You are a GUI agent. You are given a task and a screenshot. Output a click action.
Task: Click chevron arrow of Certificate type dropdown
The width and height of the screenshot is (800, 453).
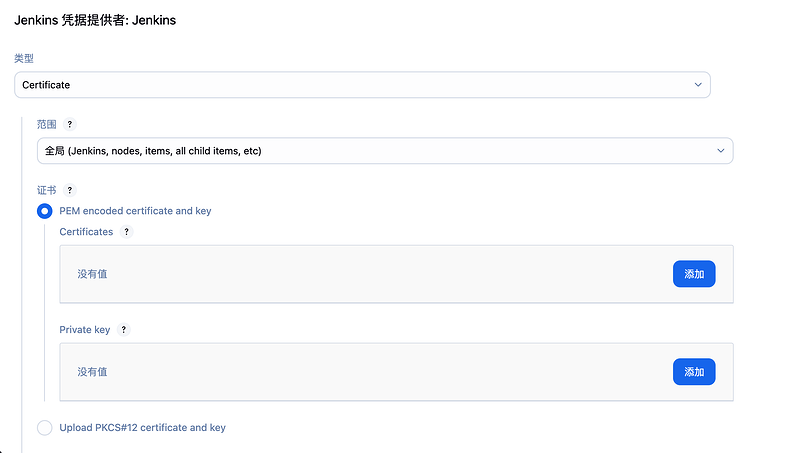pos(698,85)
